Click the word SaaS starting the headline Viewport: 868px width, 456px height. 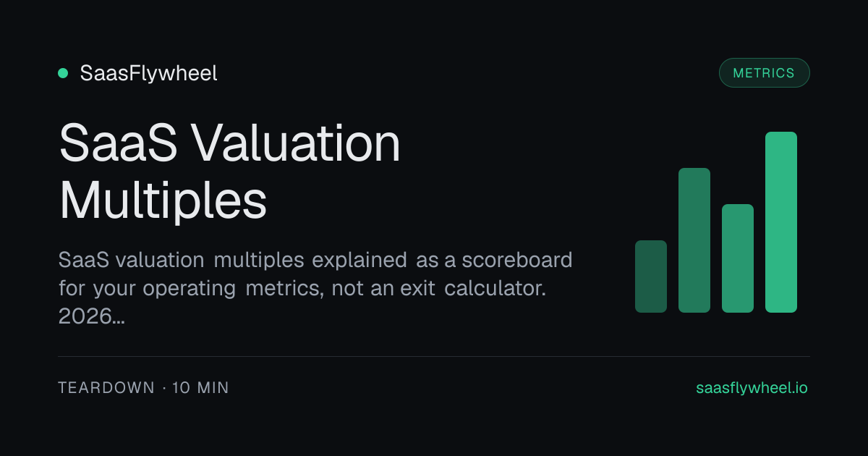tap(118, 143)
